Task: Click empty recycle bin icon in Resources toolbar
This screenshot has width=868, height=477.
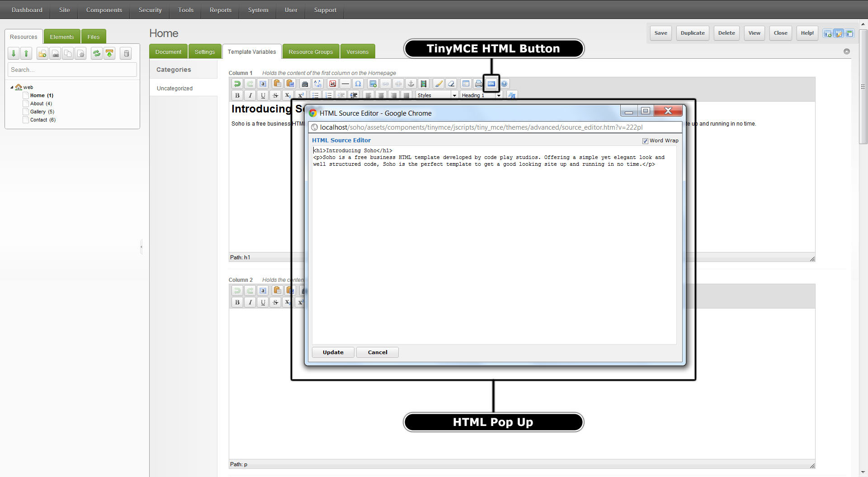Action: click(x=126, y=53)
